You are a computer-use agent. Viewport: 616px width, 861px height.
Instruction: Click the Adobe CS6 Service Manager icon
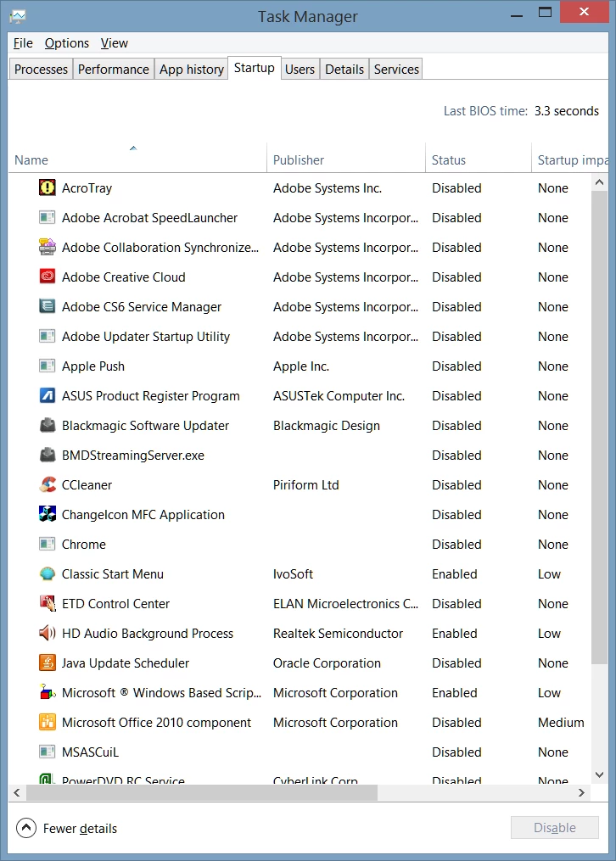point(48,306)
